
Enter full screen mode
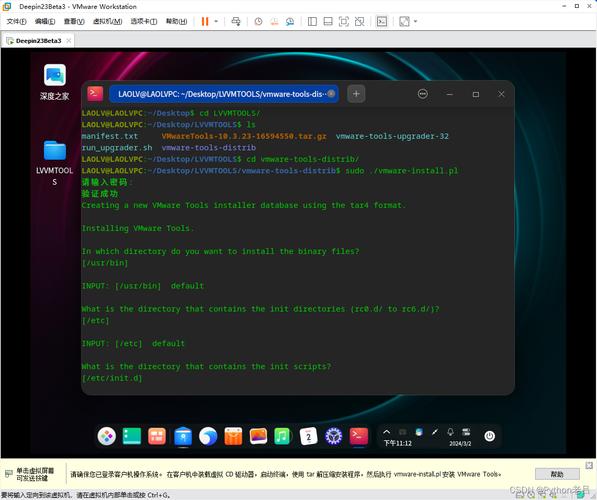coord(343,21)
